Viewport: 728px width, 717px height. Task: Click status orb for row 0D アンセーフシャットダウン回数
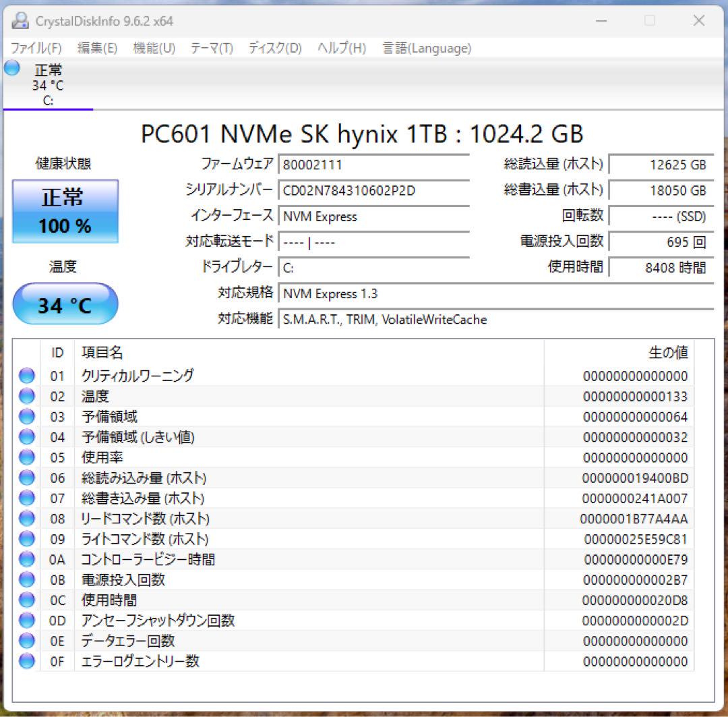coord(27,621)
